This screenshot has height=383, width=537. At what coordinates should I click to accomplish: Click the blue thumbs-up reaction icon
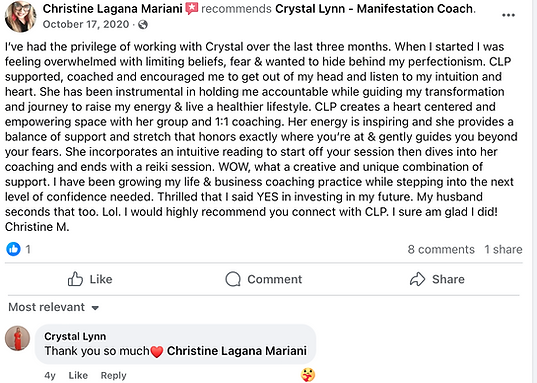(x=13, y=249)
